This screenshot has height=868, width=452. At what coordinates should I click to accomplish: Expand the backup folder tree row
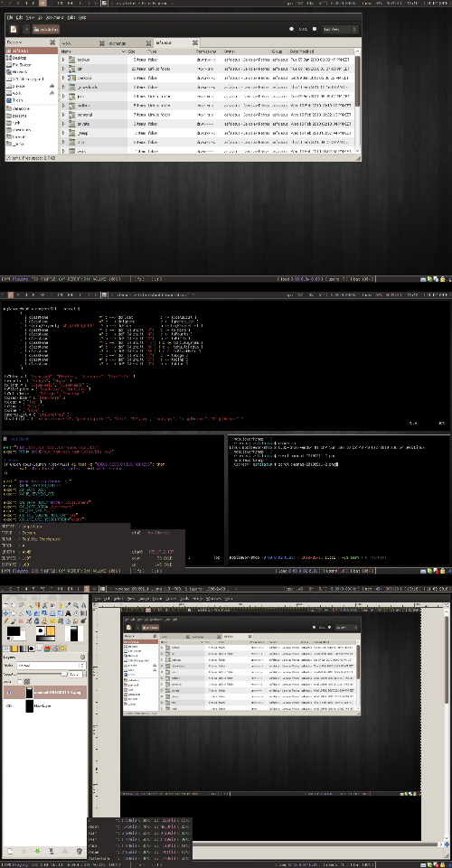[x=63, y=59]
